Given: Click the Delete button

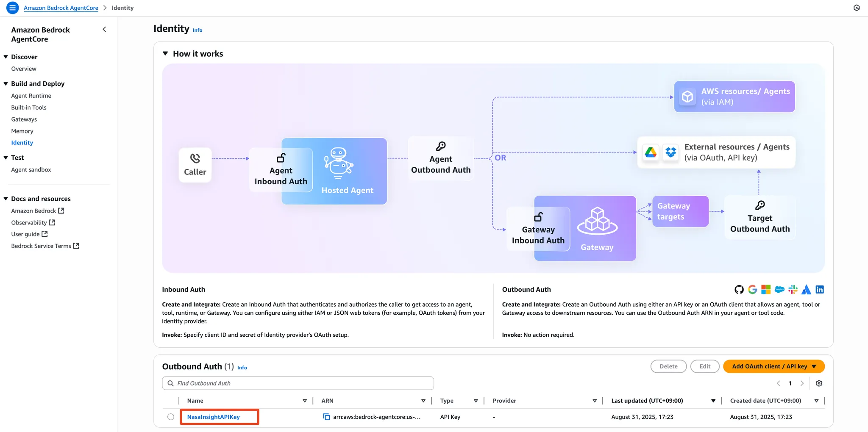Looking at the screenshot, I should pyautogui.click(x=668, y=366).
